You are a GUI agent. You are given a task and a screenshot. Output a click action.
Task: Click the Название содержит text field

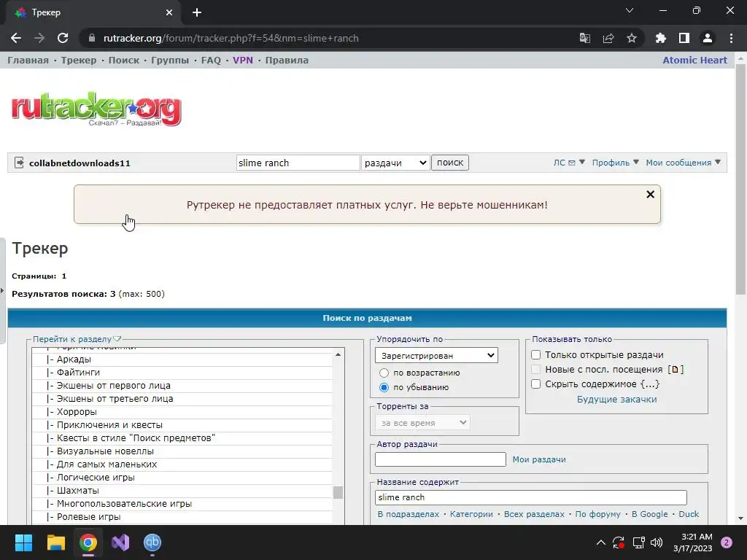pos(531,497)
